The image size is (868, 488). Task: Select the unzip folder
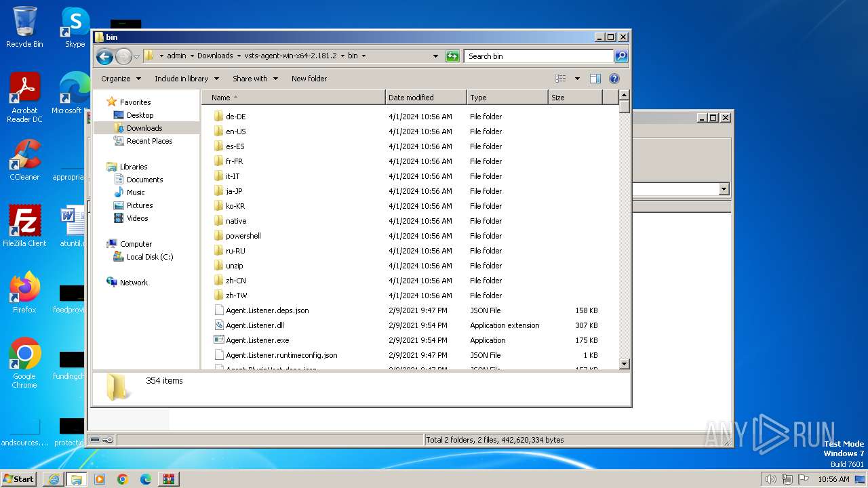tap(234, 266)
